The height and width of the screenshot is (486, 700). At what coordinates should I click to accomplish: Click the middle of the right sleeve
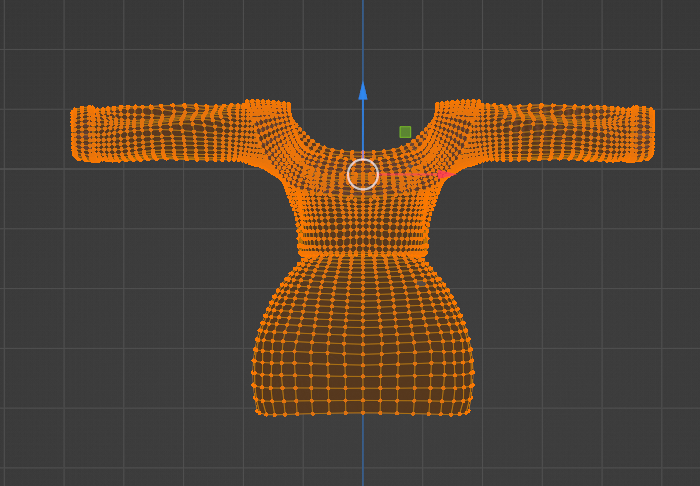coord(556,132)
